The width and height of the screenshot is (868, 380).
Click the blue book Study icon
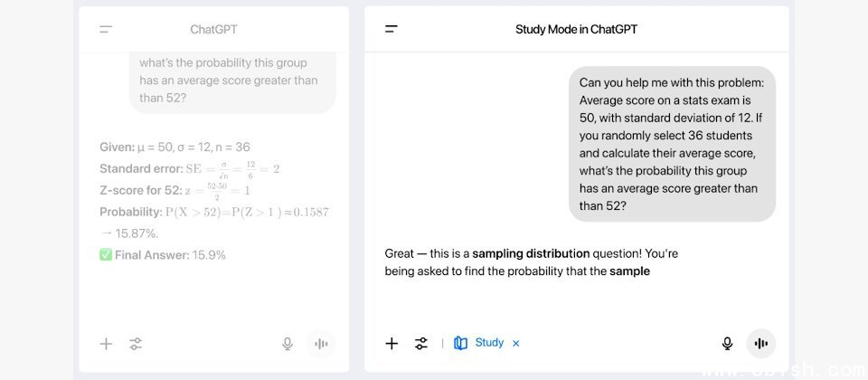point(461,343)
